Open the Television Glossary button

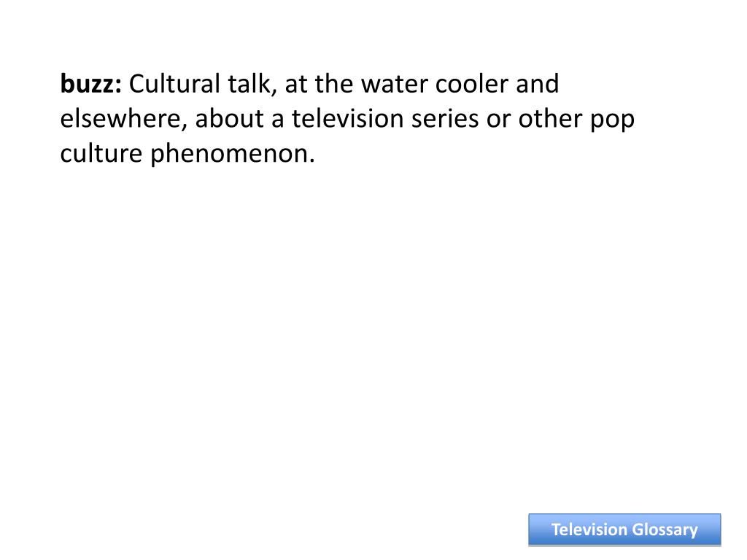[624, 529]
